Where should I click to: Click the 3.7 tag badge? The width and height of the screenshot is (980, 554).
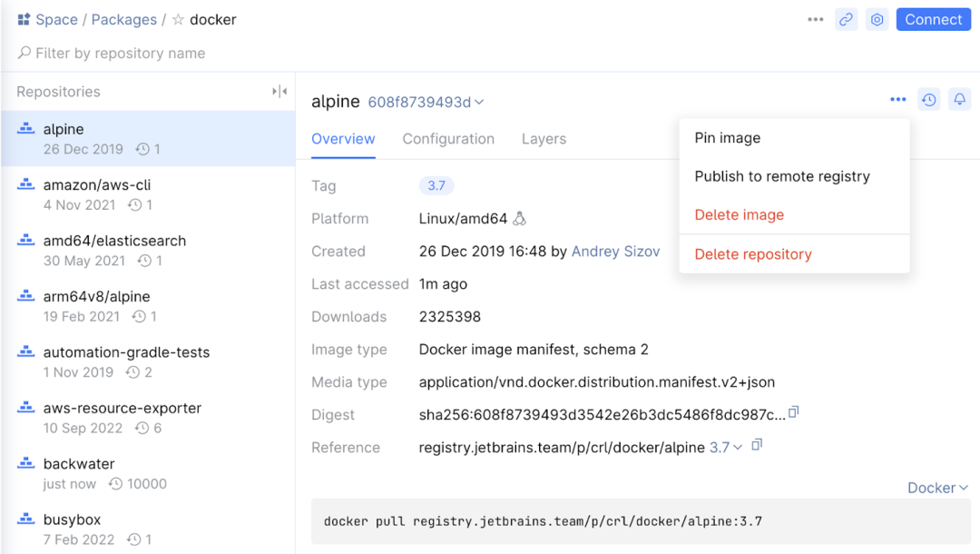(436, 185)
